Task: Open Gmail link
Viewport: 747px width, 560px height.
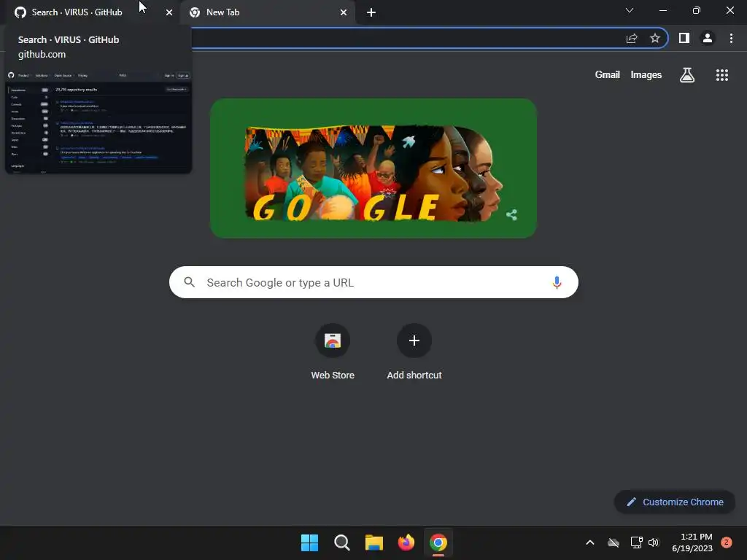Action: click(608, 75)
